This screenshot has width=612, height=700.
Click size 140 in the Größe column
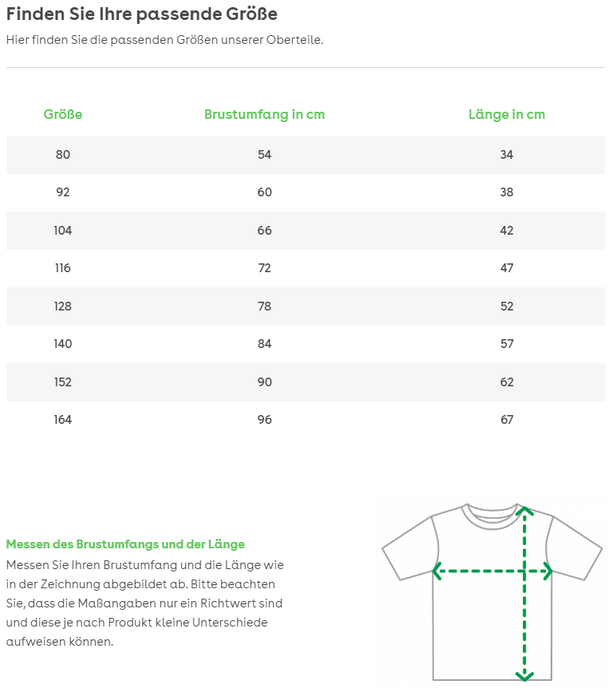tap(63, 344)
